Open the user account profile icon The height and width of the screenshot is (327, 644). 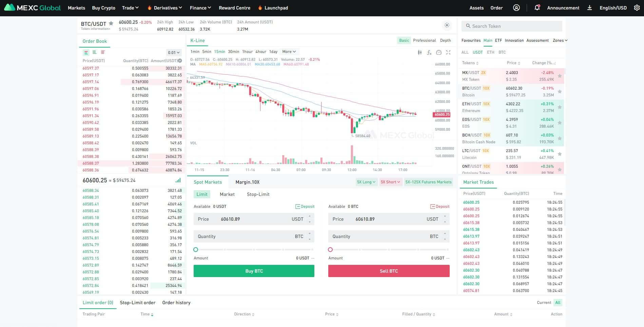point(516,8)
